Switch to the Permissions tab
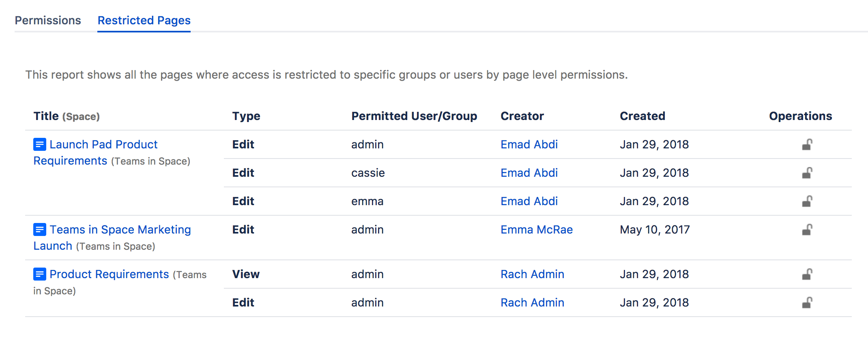868x343 pixels. point(48,20)
